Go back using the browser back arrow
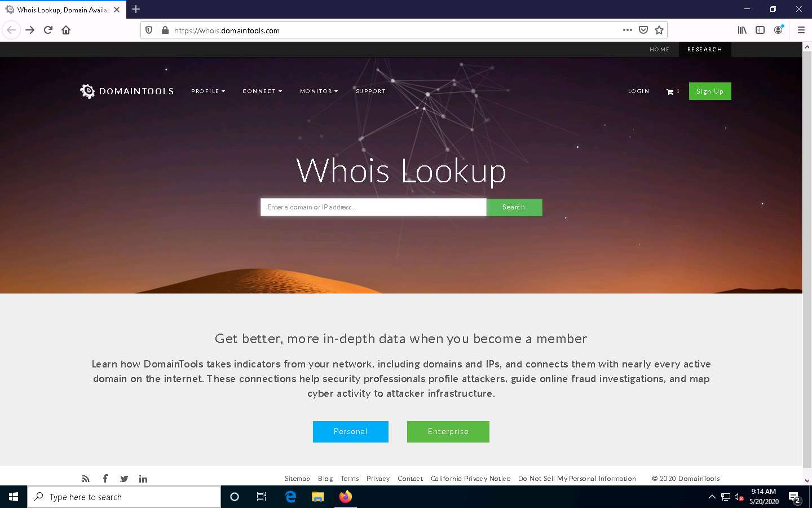This screenshot has width=812, height=508. click(x=11, y=30)
